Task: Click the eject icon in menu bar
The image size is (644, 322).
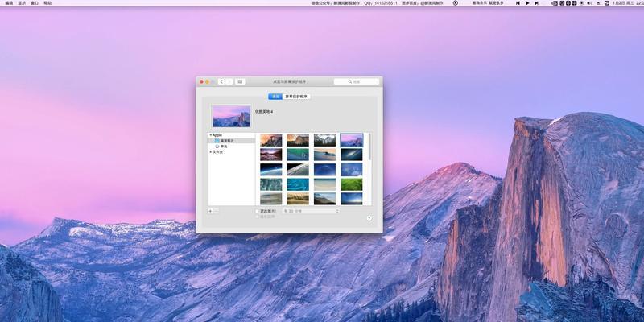Action: [598, 3]
